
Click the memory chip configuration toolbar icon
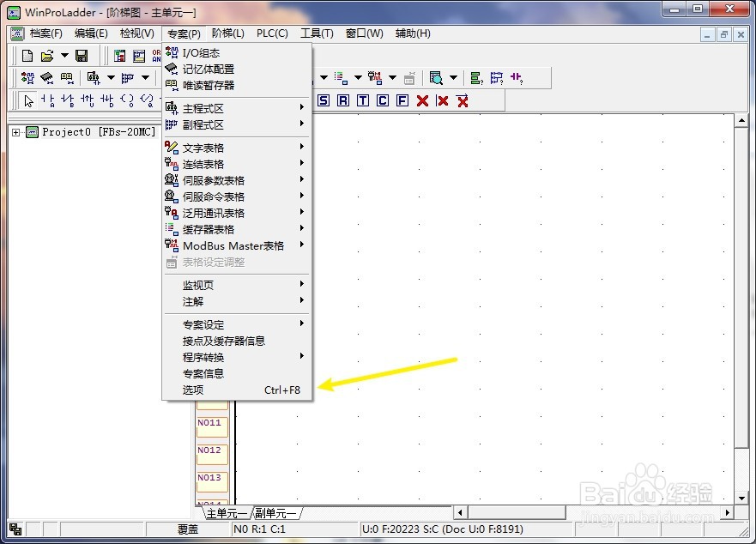(47, 77)
